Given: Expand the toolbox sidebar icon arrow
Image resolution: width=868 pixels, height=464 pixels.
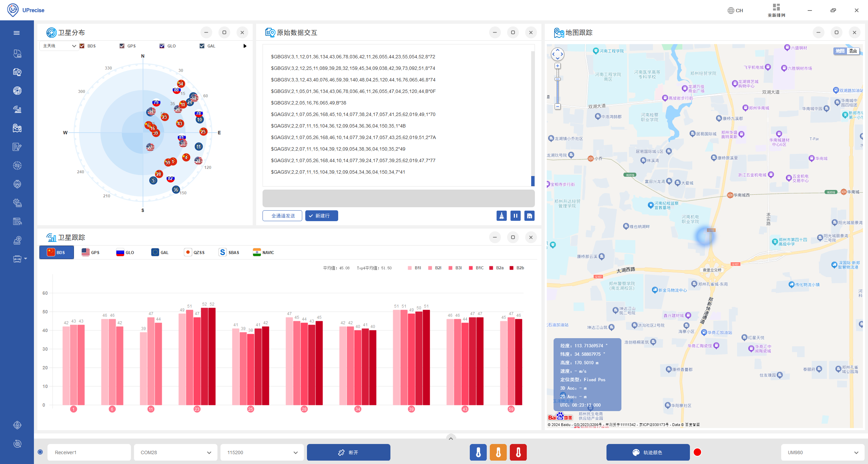Looking at the screenshot, I should coord(25,259).
